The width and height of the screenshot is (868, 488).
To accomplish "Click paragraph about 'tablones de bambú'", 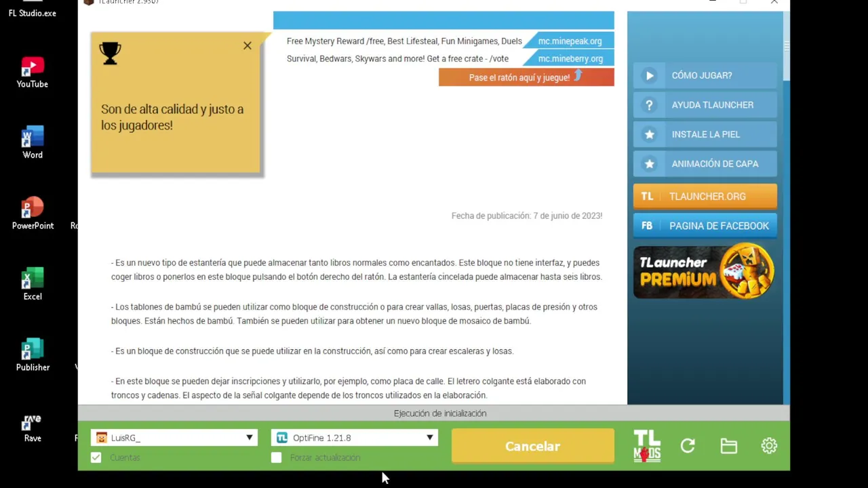I will click(x=354, y=314).
